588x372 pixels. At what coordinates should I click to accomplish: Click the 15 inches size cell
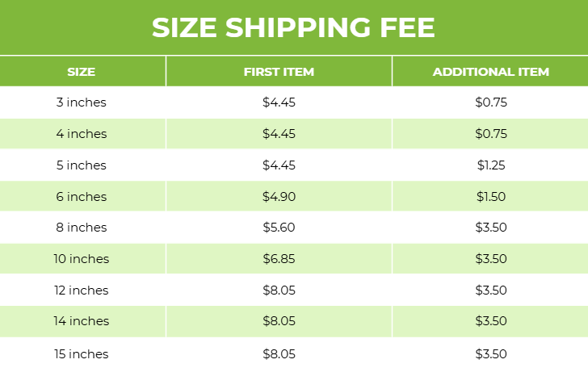81,354
